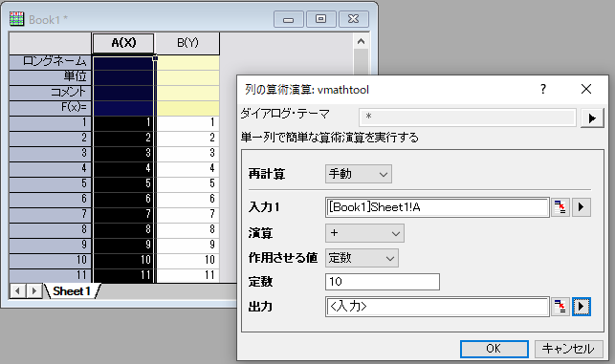Click column A cell containing 4
Screen dimensions: 615x364
coord(123,168)
